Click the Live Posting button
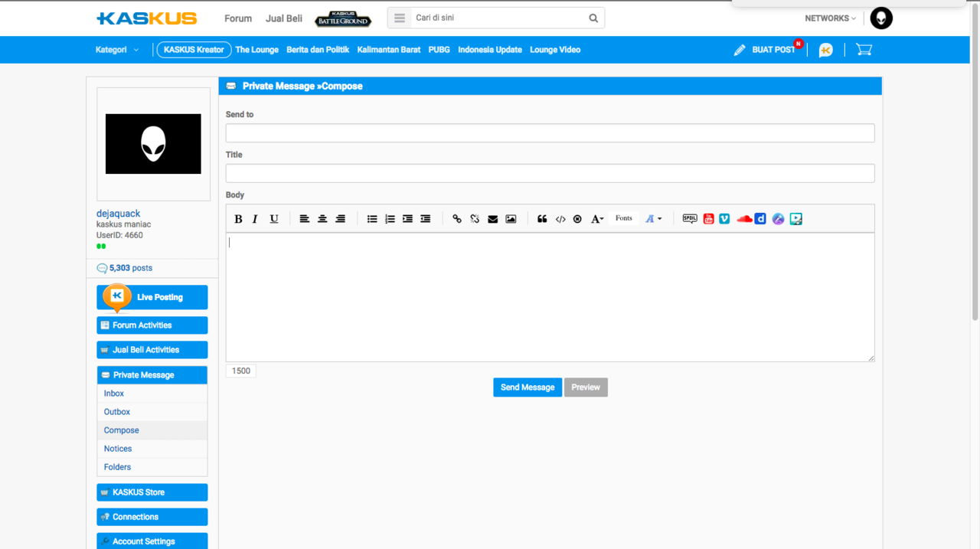 tap(152, 297)
